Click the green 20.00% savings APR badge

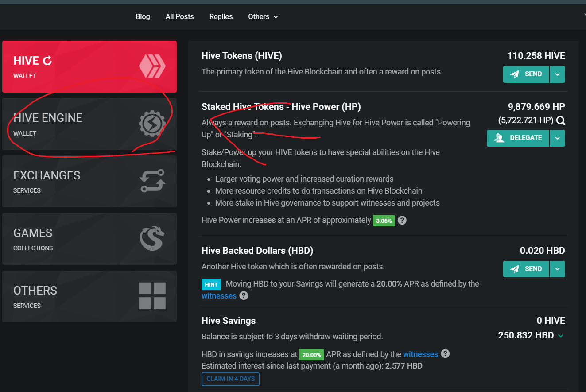(x=311, y=355)
